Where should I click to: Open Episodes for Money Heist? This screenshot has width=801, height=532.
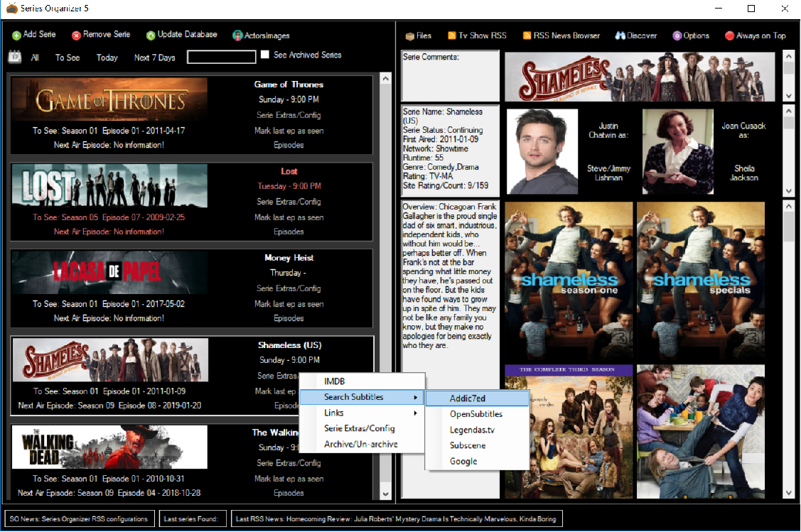289,318
